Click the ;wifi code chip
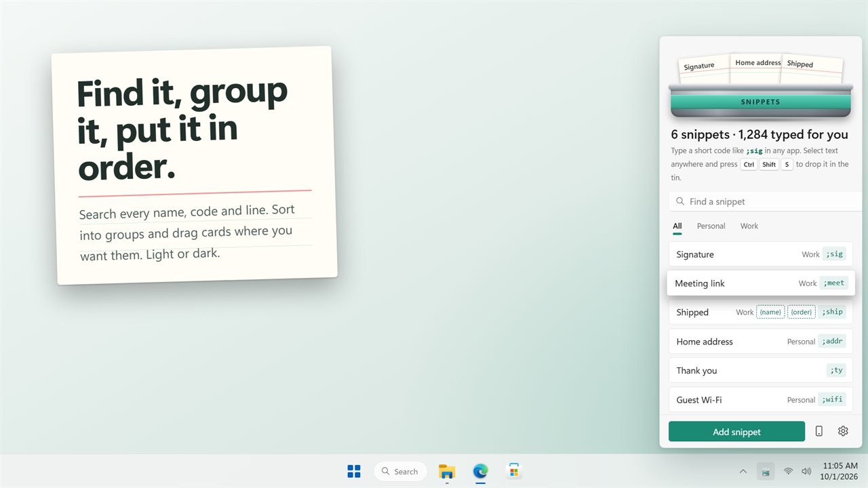Viewport: 868px width, 488px height. [x=832, y=400]
